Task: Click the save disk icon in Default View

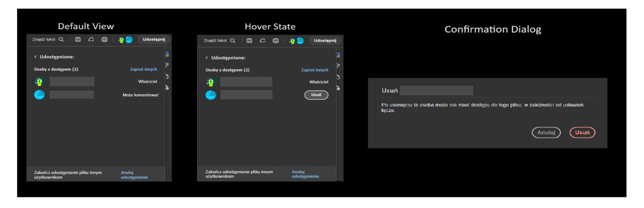Action: pos(77,39)
